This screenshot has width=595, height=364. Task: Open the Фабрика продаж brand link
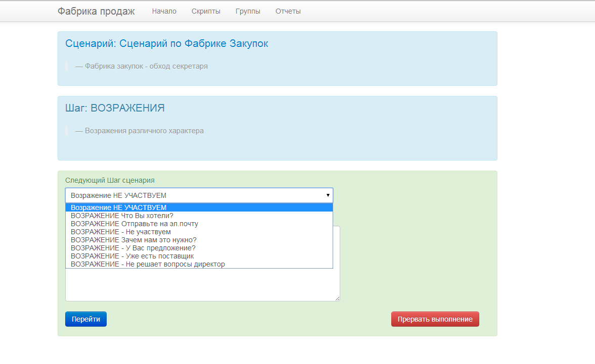click(x=96, y=12)
